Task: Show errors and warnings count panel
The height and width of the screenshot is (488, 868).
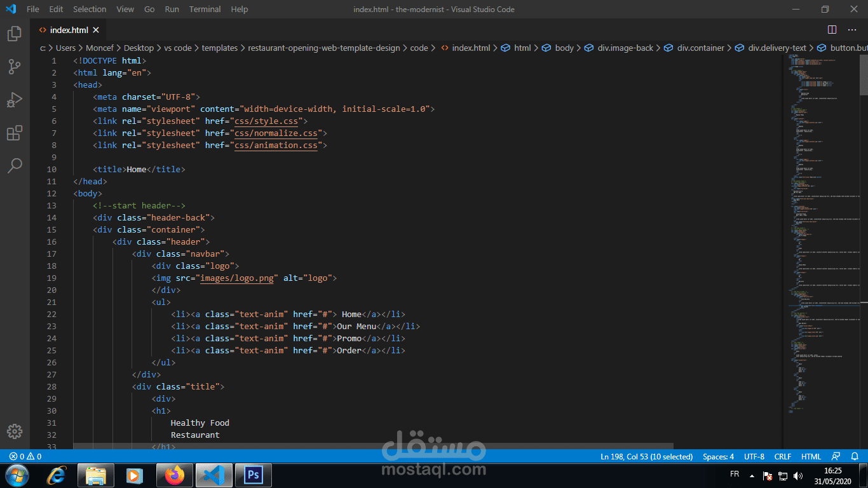Action: (x=25, y=456)
